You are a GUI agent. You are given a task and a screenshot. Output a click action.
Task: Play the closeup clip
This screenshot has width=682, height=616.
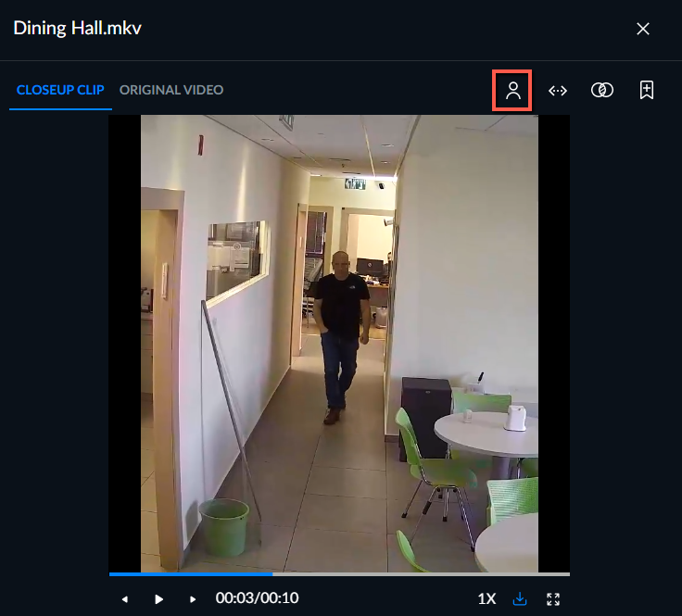[x=158, y=599]
